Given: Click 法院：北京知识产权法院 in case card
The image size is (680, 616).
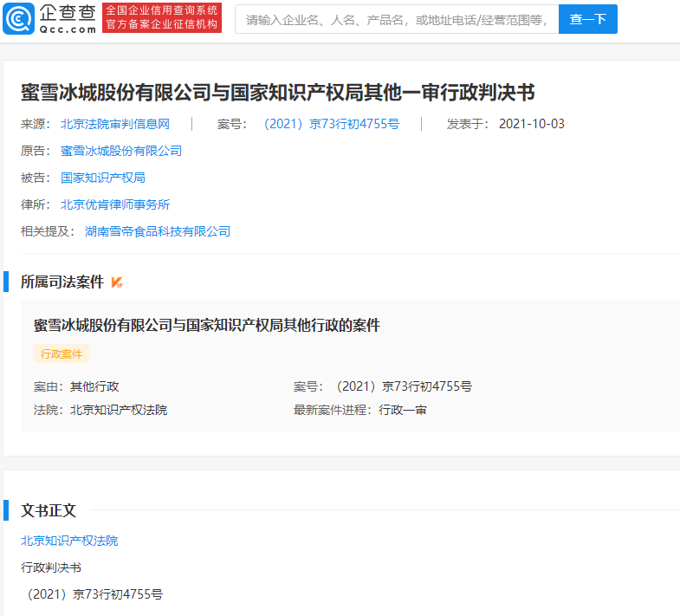Looking at the screenshot, I should tap(100, 410).
